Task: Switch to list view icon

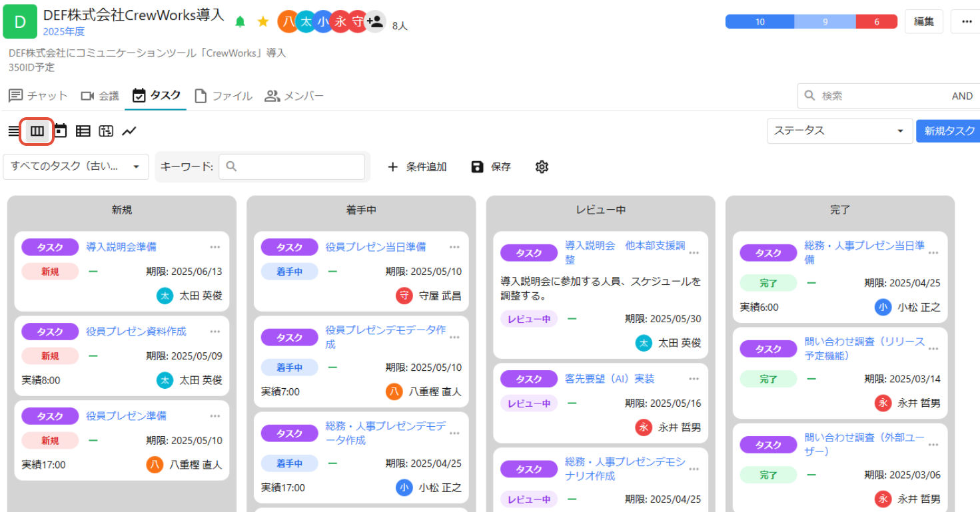Action: 13,131
